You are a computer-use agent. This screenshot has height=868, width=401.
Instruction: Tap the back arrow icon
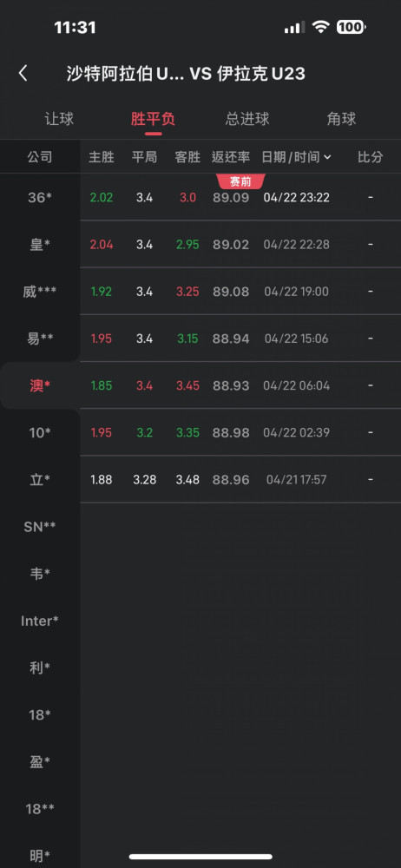tap(23, 74)
